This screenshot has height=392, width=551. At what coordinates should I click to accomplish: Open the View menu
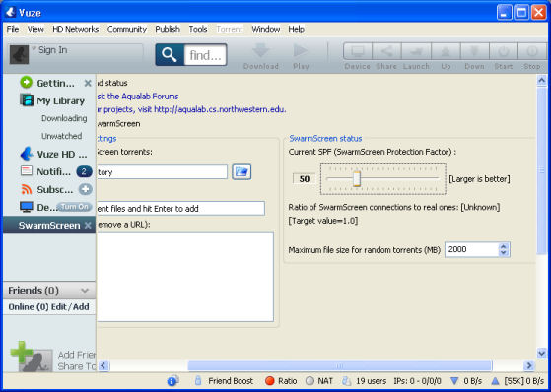tap(35, 30)
